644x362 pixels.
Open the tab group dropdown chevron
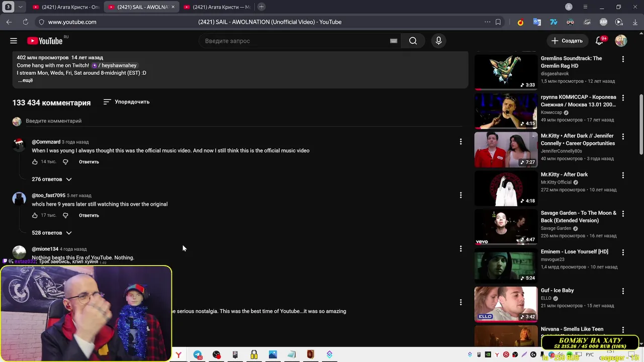[20, 7]
